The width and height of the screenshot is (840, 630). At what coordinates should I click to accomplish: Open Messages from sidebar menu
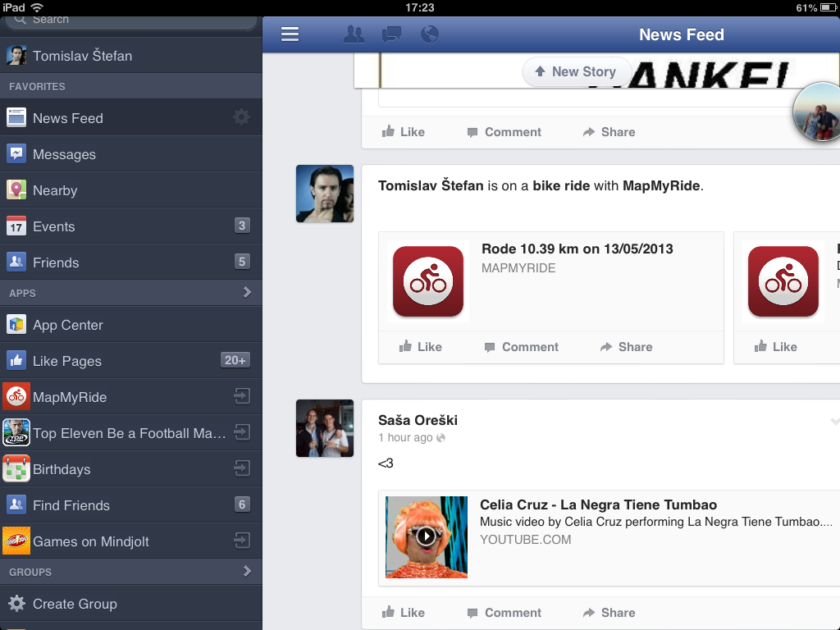pyautogui.click(x=131, y=154)
